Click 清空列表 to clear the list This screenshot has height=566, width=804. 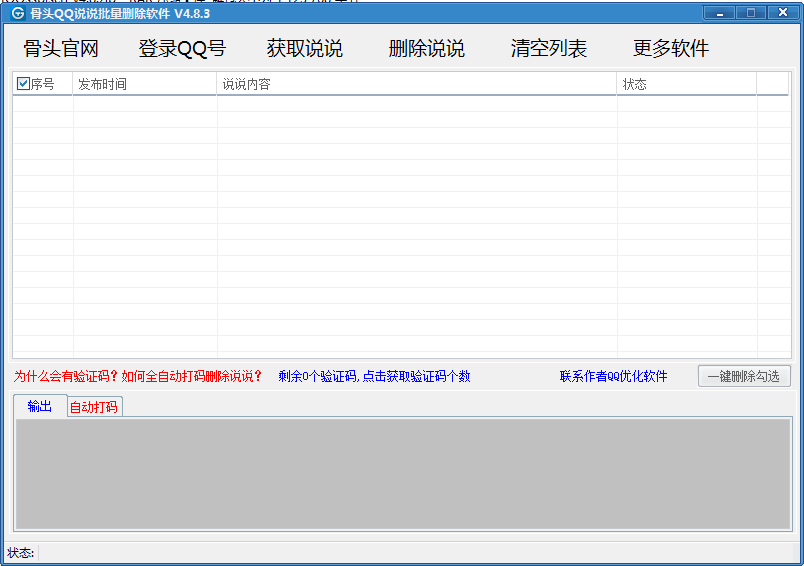point(549,49)
